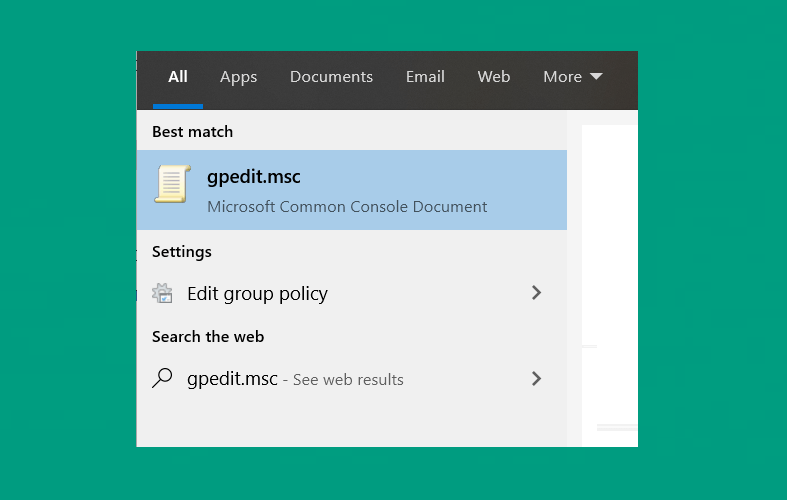Click gpedit.msc See web results entry
The height and width of the screenshot is (500, 787).
[352, 379]
